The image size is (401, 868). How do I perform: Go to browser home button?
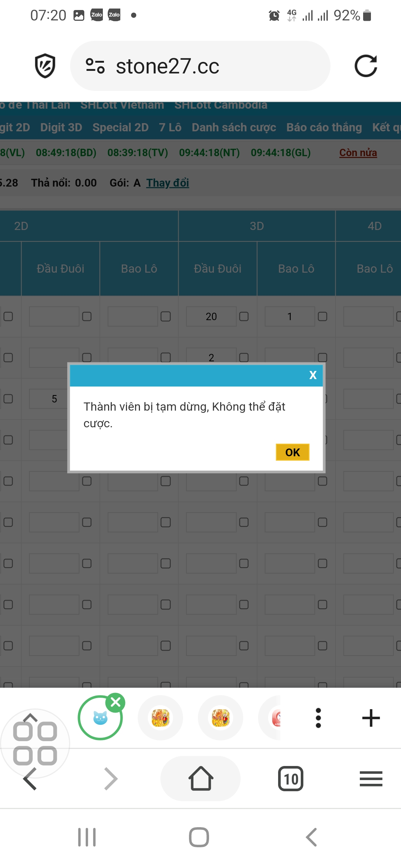(x=200, y=778)
